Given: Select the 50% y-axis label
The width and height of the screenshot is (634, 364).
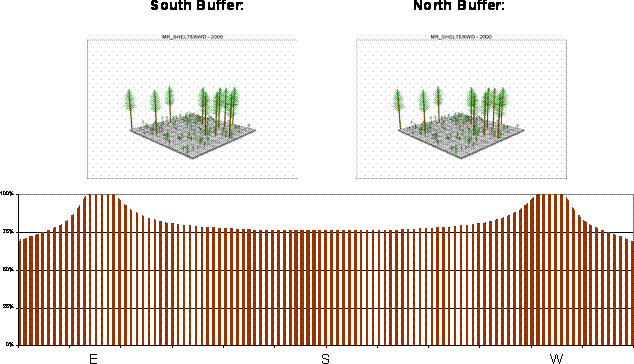Looking at the screenshot, I should [x=8, y=270].
